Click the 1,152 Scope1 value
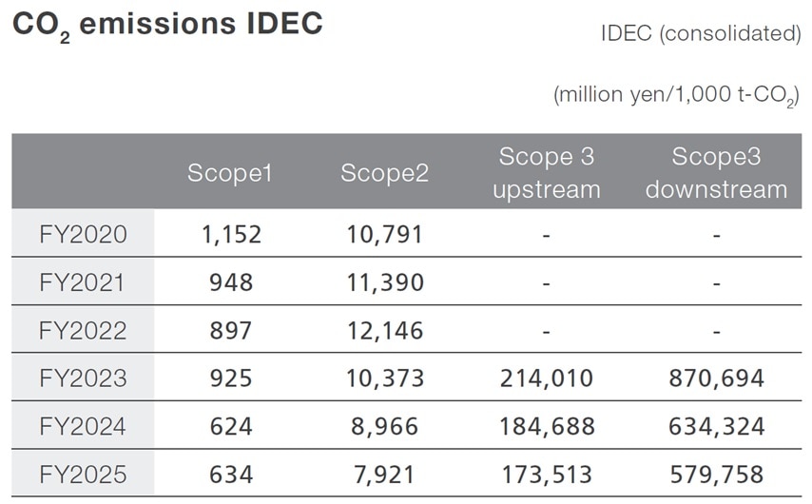812x504 pixels. click(x=230, y=234)
